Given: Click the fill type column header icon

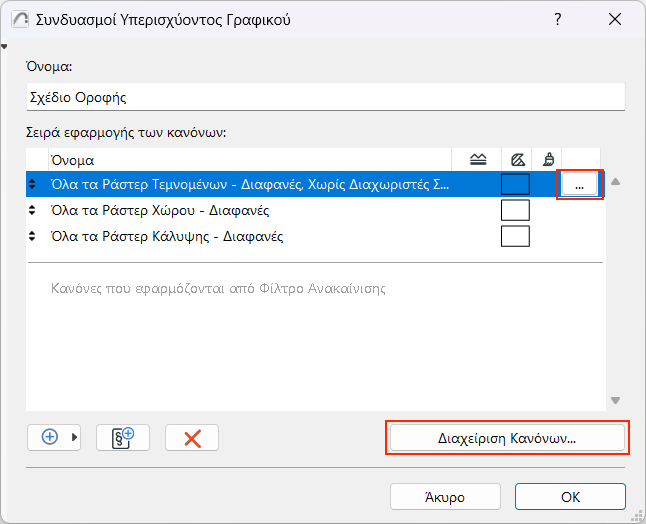Looking at the screenshot, I should pos(517,159).
